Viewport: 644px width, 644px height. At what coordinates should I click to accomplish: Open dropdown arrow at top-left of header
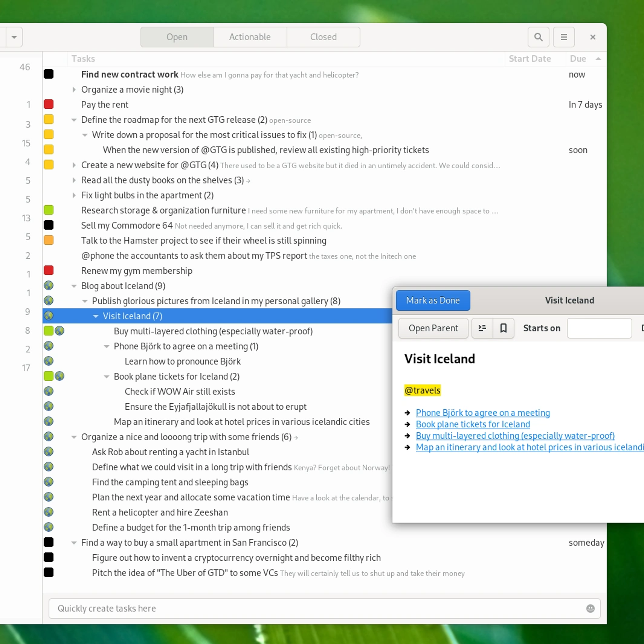14,37
